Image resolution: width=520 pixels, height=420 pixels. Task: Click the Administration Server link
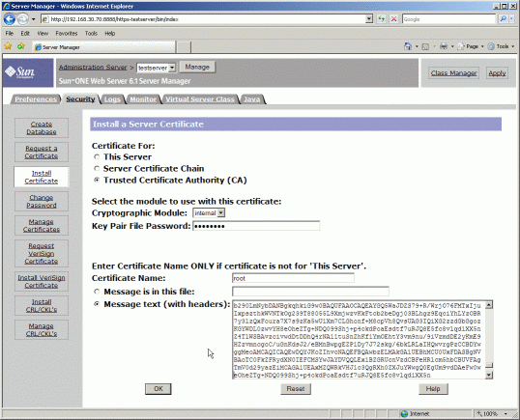point(93,67)
